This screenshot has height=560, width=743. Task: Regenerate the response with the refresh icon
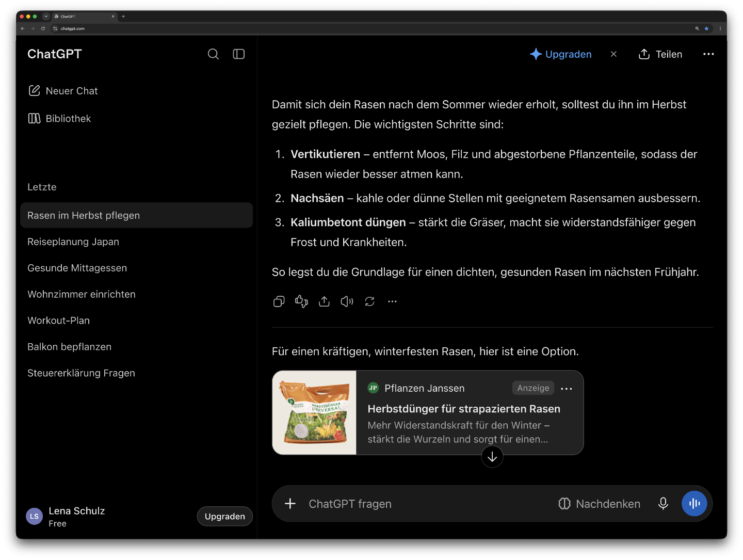point(369,301)
